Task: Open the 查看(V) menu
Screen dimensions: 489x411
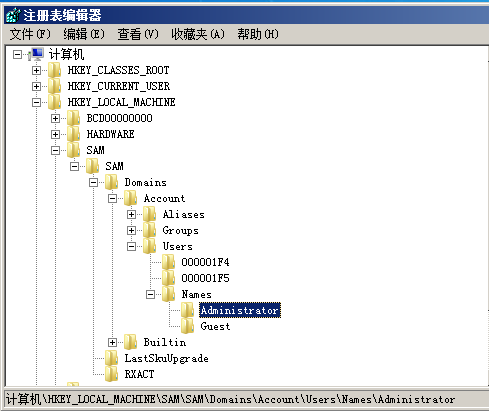Action: click(x=138, y=34)
